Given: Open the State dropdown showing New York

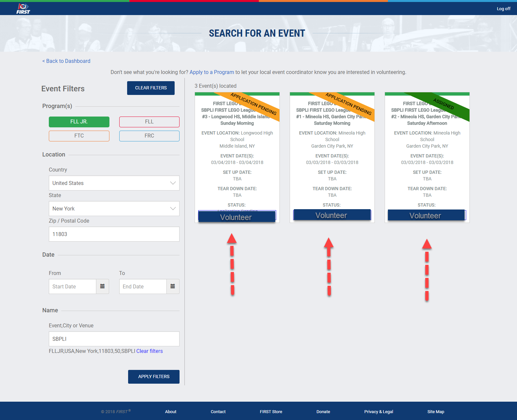Looking at the screenshot, I should [114, 209].
